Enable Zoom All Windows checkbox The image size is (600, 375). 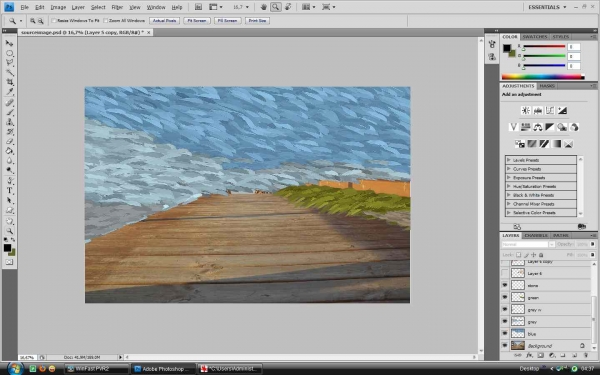coord(106,21)
